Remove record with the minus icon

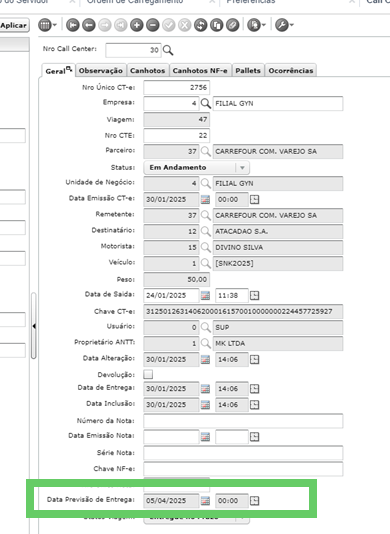(153, 25)
